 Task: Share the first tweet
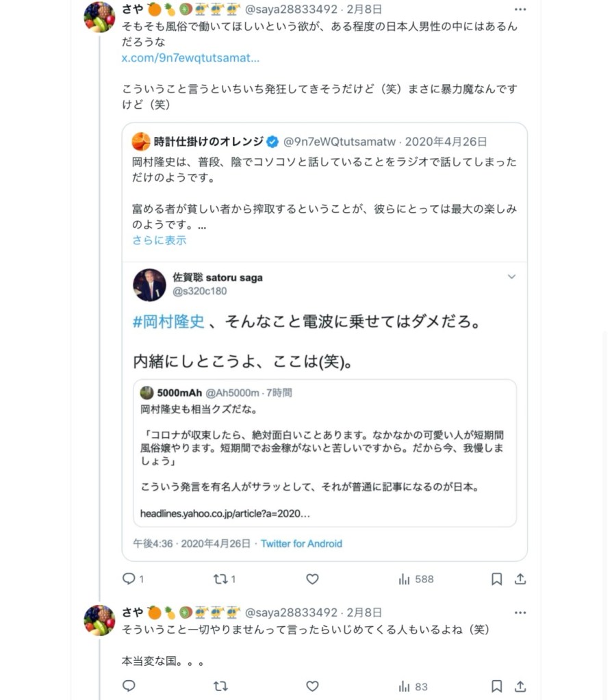pos(520,579)
